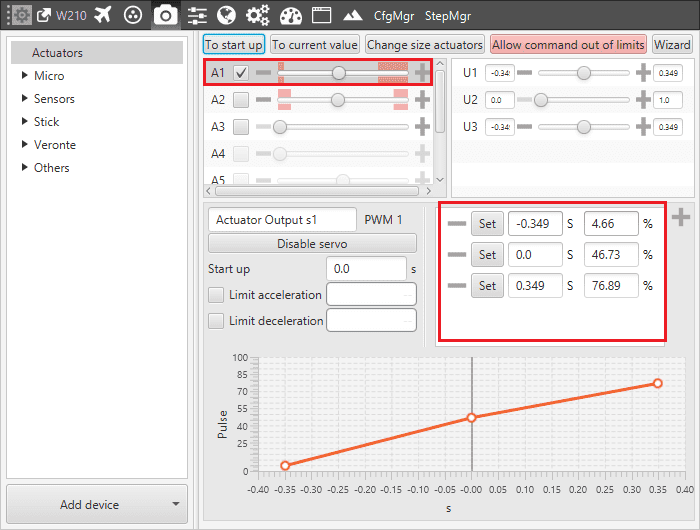Toggle Allow command out of limits

pyautogui.click(x=568, y=45)
